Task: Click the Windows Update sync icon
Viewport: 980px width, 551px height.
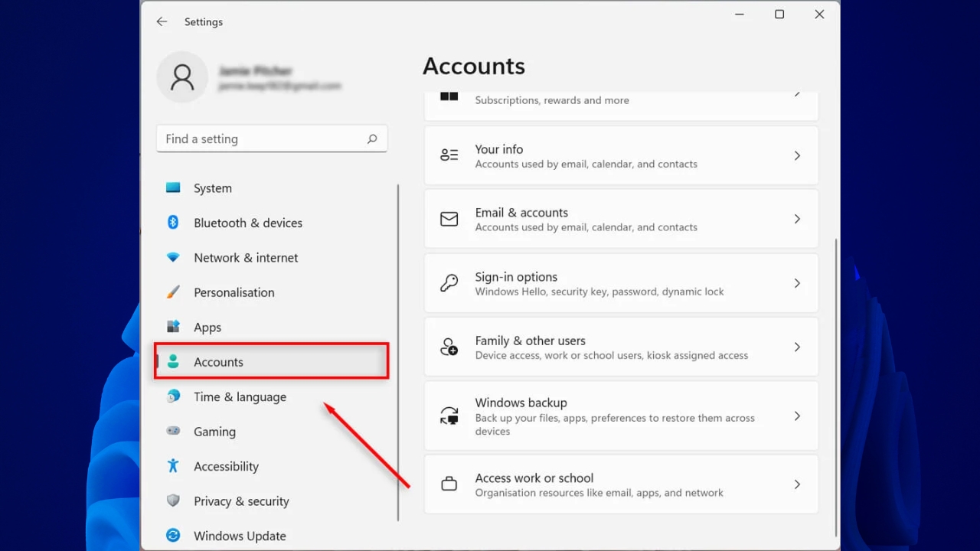Action: 173,536
